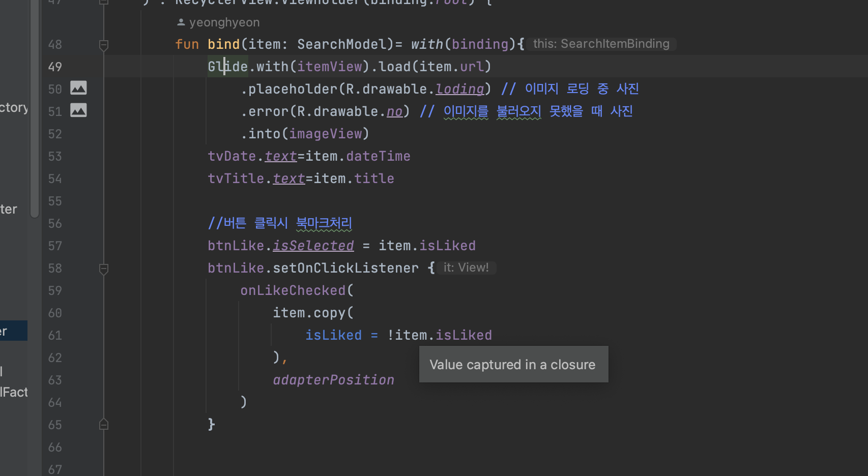Click the drawable image gutter icon on line 51
The height and width of the screenshot is (476, 868).
pyautogui.click(x=78, y=110)
